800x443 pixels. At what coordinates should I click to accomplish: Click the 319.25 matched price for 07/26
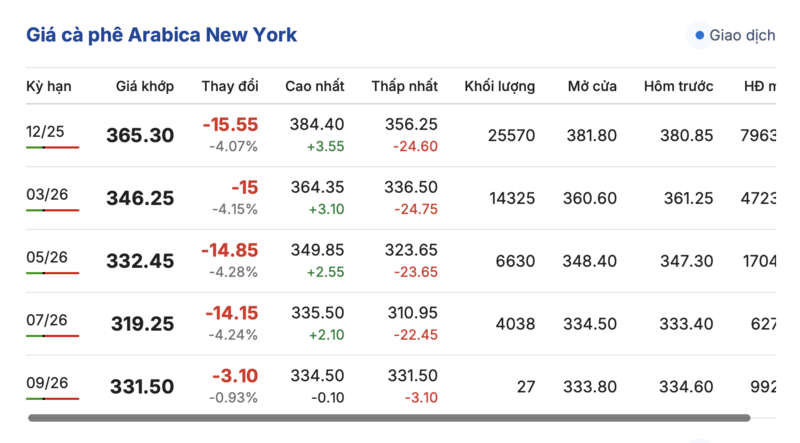(140, 324)
